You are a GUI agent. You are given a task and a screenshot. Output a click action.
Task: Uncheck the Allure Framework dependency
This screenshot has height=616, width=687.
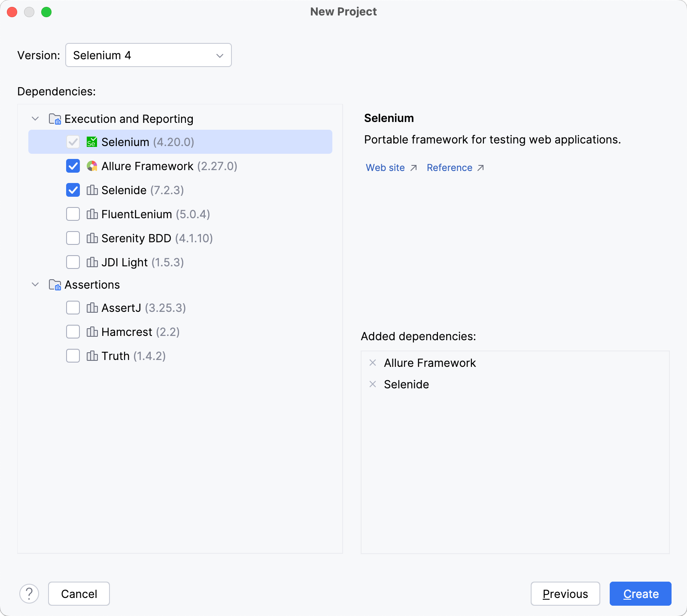point(73,166)
